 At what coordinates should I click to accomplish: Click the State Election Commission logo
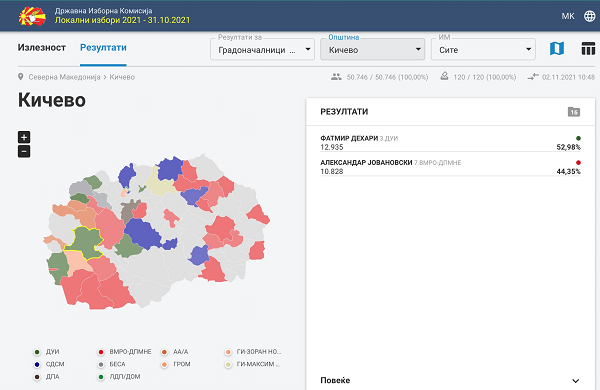pos(32,16)
